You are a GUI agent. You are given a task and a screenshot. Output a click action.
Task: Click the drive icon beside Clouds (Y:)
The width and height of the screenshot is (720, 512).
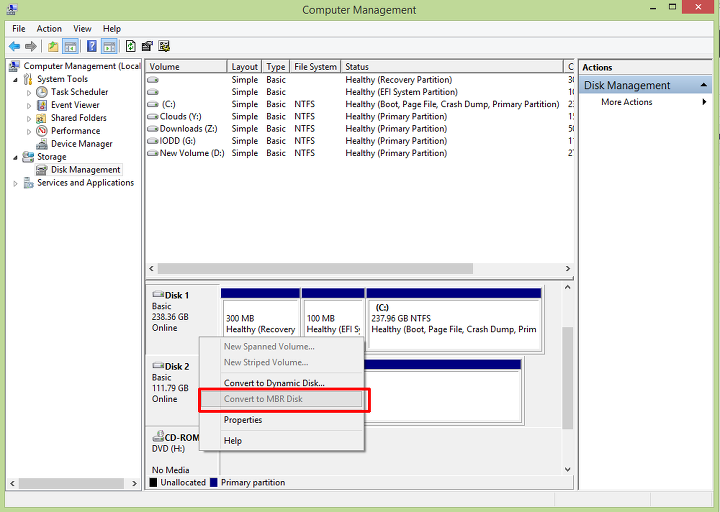point(153,117)
